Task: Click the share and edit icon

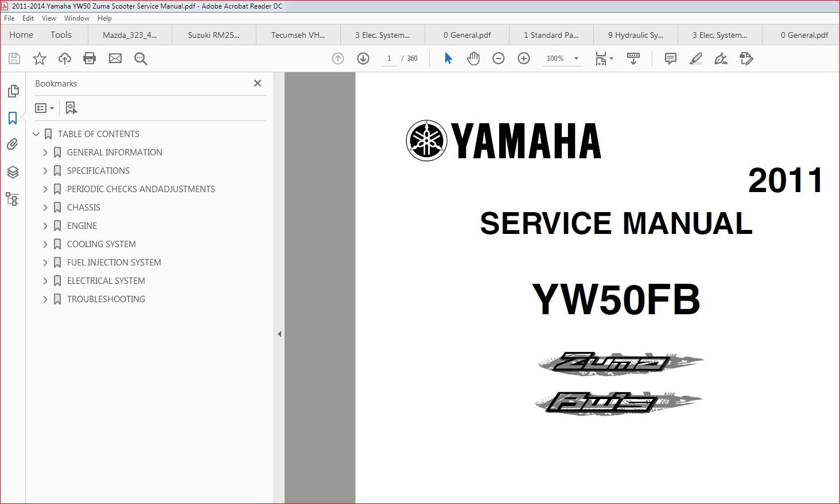Action: 746,58
